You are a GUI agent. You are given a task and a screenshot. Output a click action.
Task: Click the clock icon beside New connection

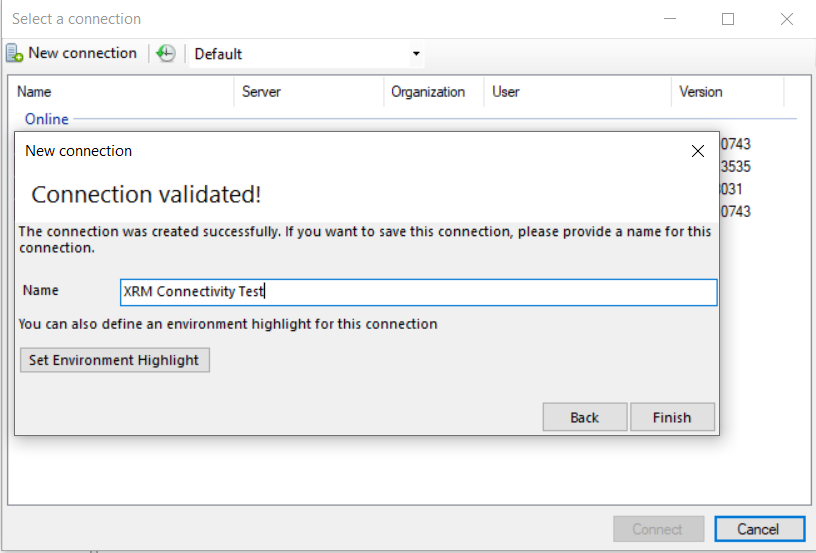pyautogui.click(x=166, y=54)
